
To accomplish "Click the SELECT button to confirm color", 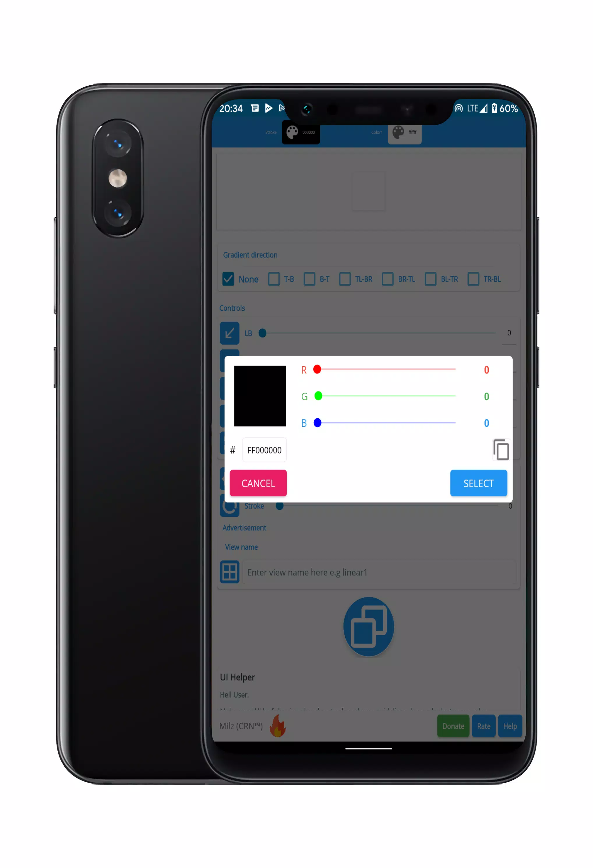I will coord(478,483).
